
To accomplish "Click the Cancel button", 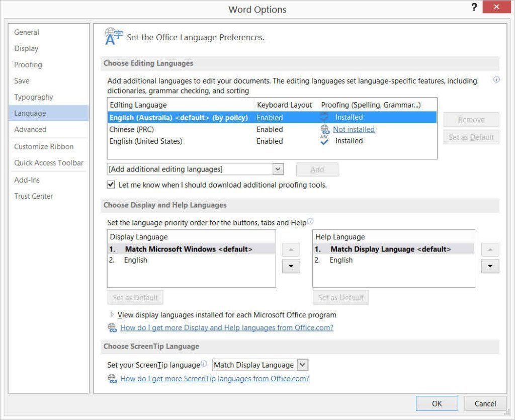I will tap(485, 403).
